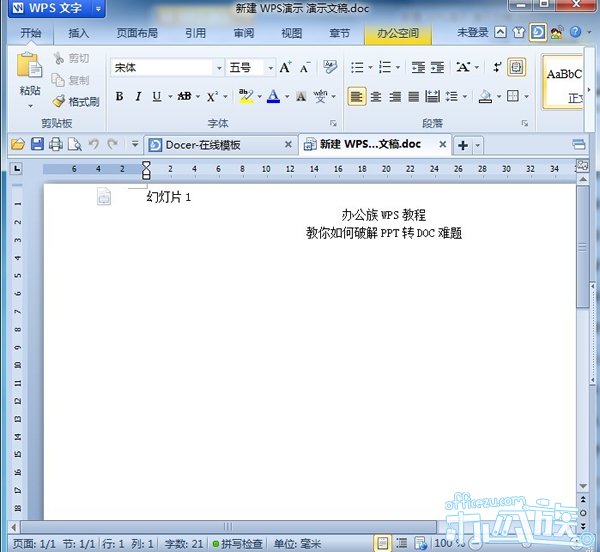Open the font name dropdown 宋体
Screen dimensions: 600x552
tap(219, 68)
